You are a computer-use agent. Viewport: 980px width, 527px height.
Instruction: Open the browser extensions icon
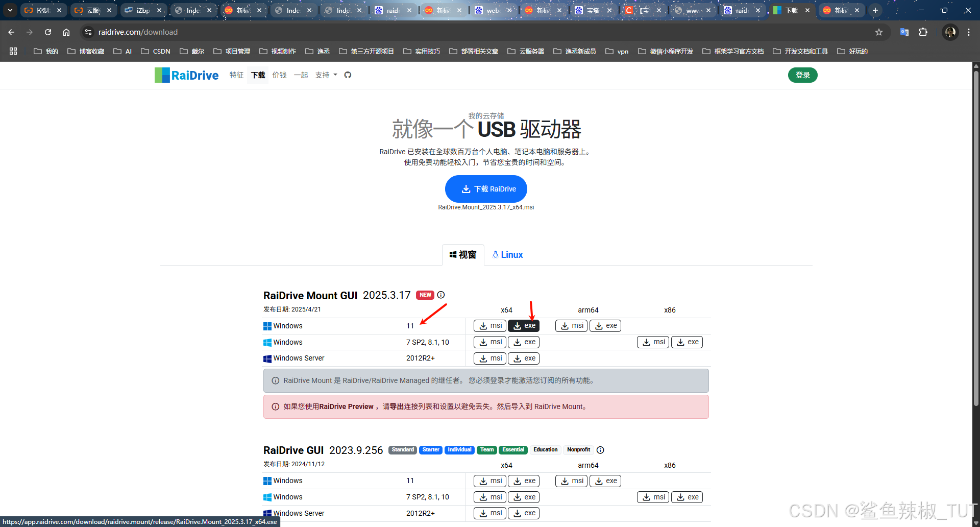(x=923, y=32)
